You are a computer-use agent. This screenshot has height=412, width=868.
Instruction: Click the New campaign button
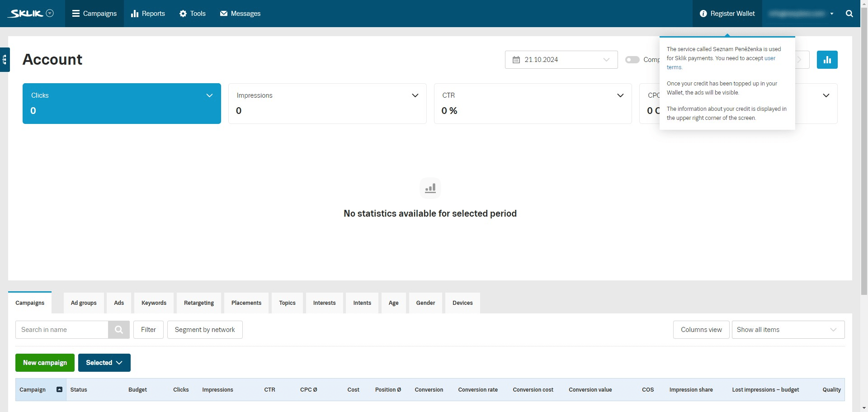45,363
